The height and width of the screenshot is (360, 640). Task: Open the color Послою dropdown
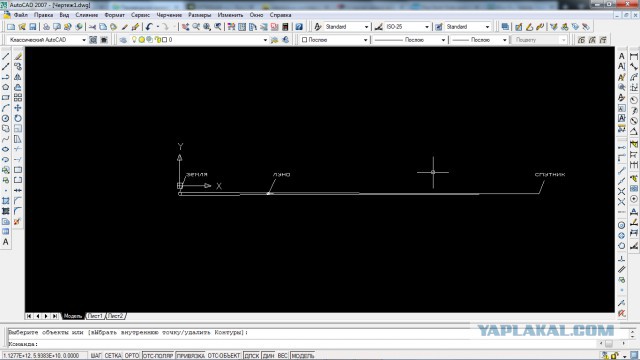point(365,40)
